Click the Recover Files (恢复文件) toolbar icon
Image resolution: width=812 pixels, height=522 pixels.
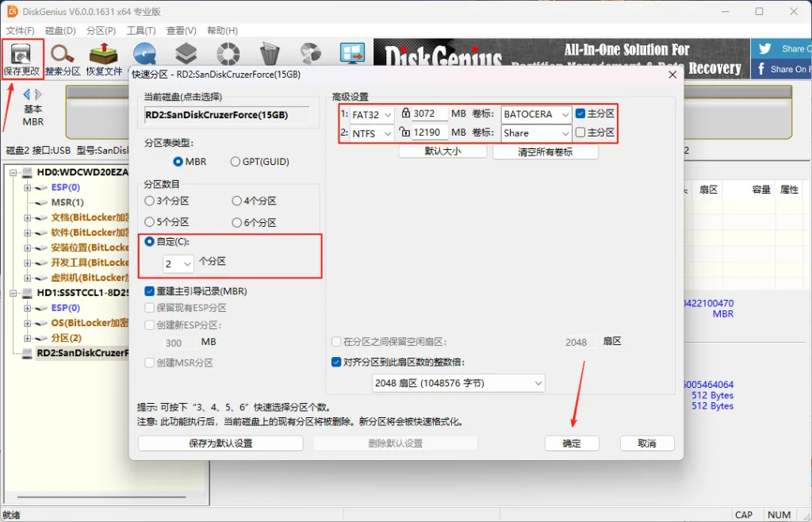pos(104,55)
